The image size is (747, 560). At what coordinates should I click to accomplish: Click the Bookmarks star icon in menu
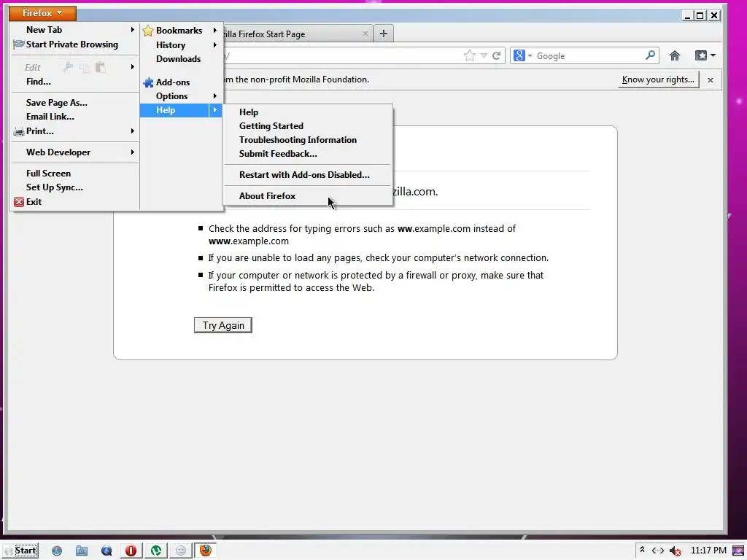(148, 31)
